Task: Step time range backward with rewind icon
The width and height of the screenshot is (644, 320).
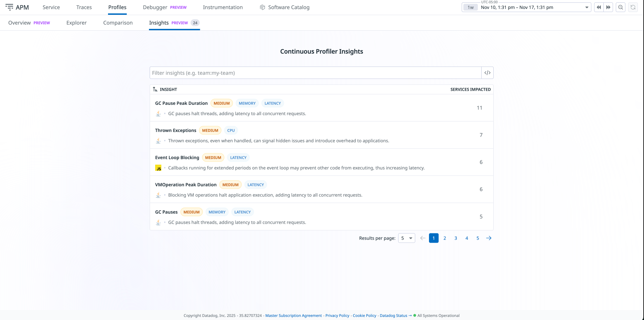Action: point(599,7)
